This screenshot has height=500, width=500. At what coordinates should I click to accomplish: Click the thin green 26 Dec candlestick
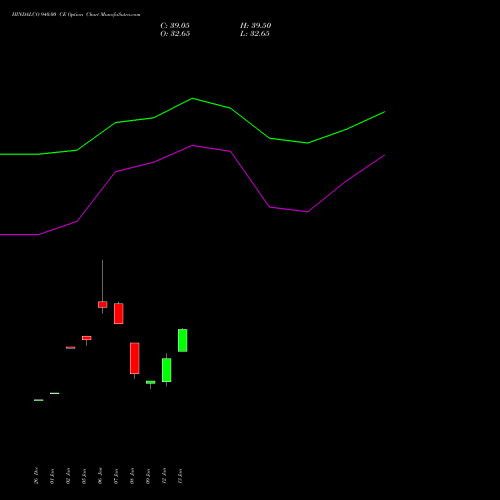pos(39,400)
